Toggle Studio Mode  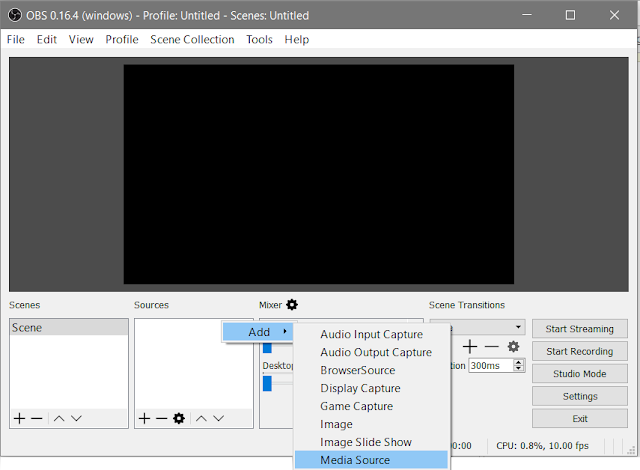[x=580, y=374]
